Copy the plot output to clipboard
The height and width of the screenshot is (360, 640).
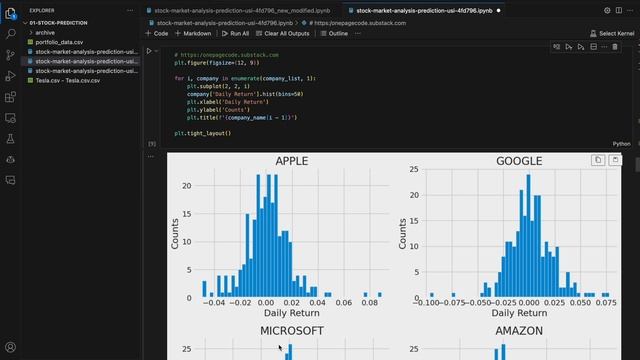pos(598,160)
